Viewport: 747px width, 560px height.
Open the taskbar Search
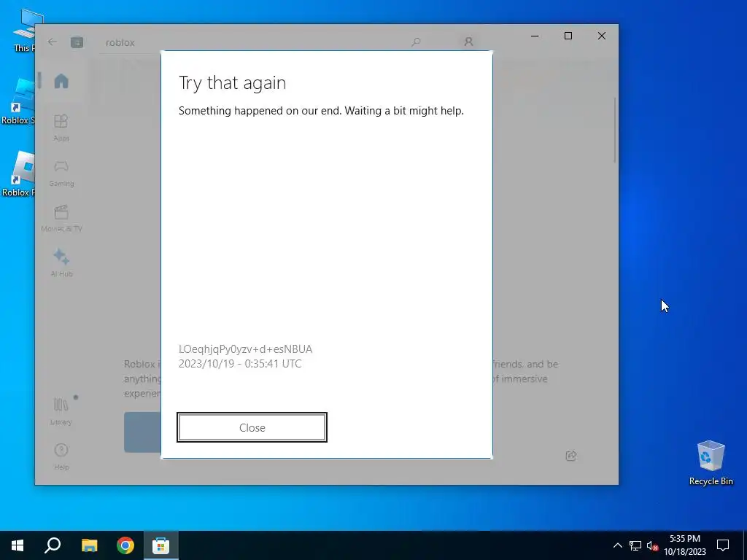pos(53,545)
